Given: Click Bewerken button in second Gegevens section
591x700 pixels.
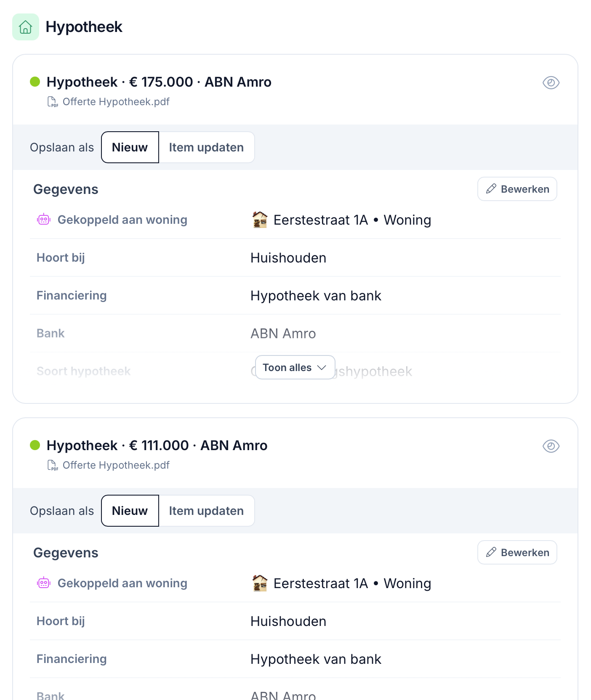Looking at the screenshot, I should (x=517, y=552).
